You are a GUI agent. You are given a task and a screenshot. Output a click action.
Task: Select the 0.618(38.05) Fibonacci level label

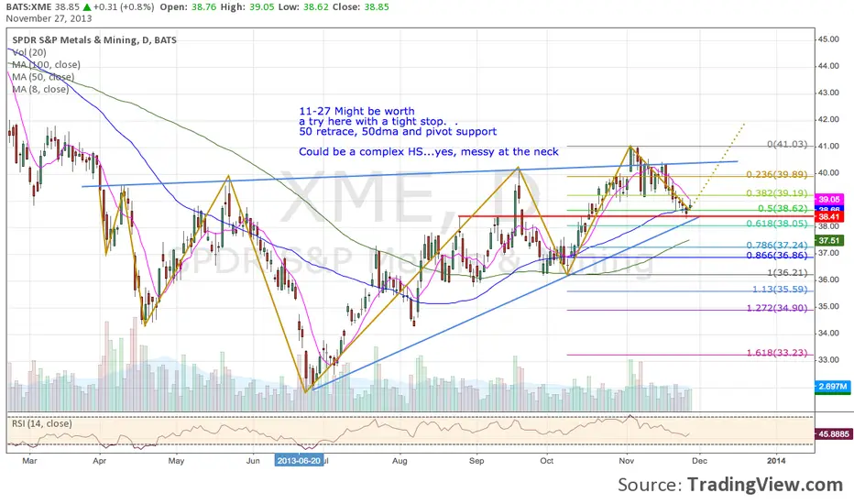777,224
